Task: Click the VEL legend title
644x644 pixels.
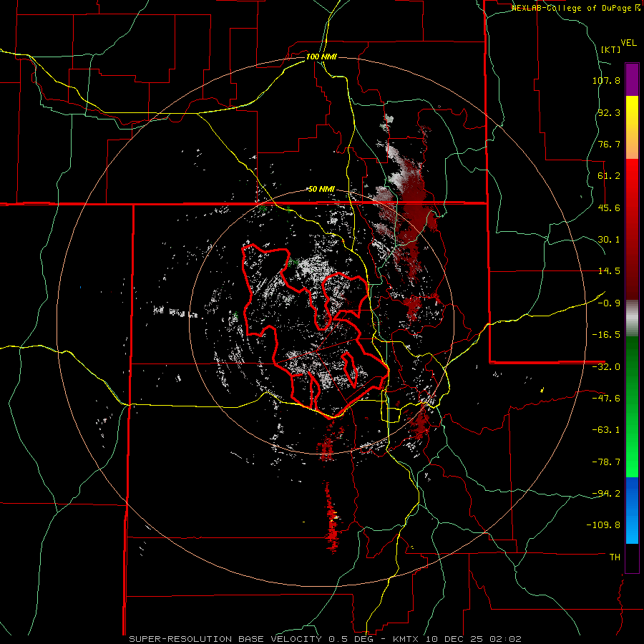Action: (x=628, y=43)
